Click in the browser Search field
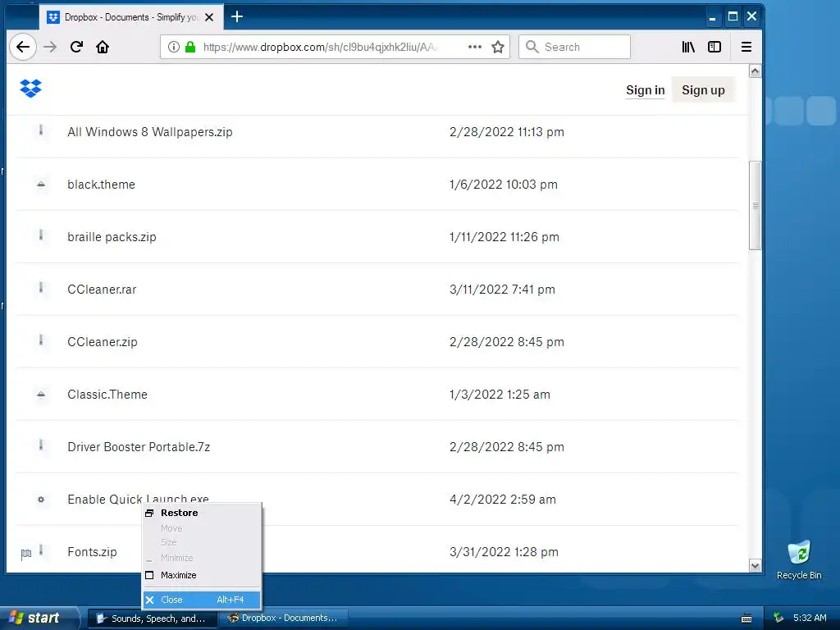 [574, 47]
